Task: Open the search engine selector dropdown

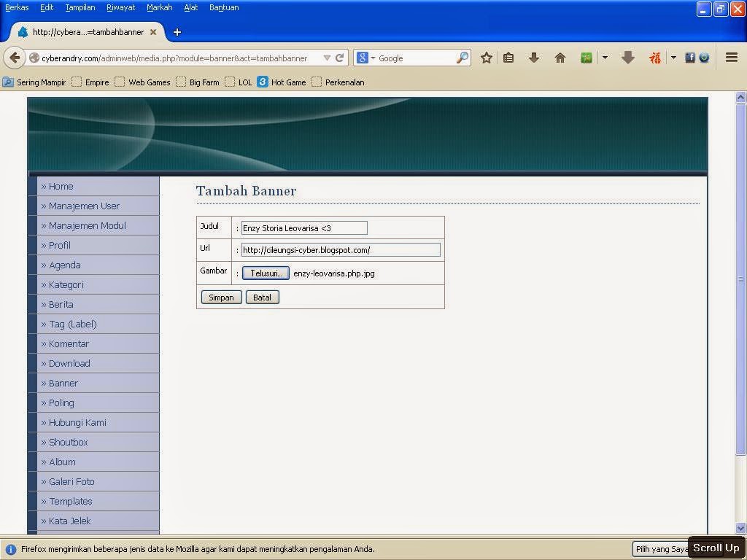Action: coord(366,58)
